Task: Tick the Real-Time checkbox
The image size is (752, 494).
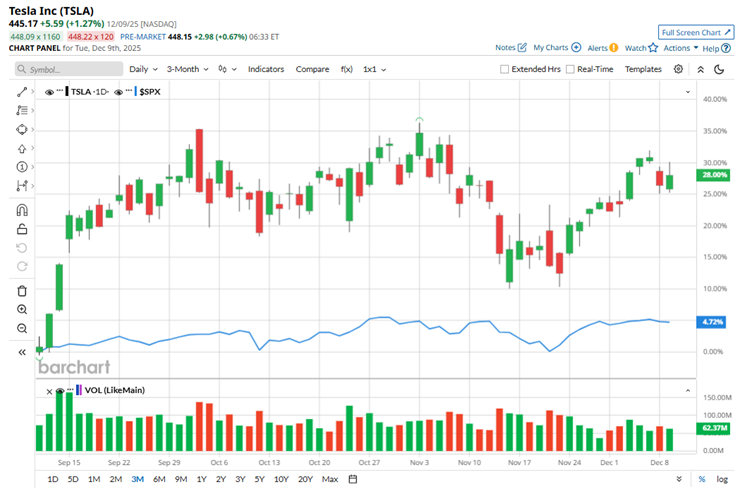Action: [570, 69]
